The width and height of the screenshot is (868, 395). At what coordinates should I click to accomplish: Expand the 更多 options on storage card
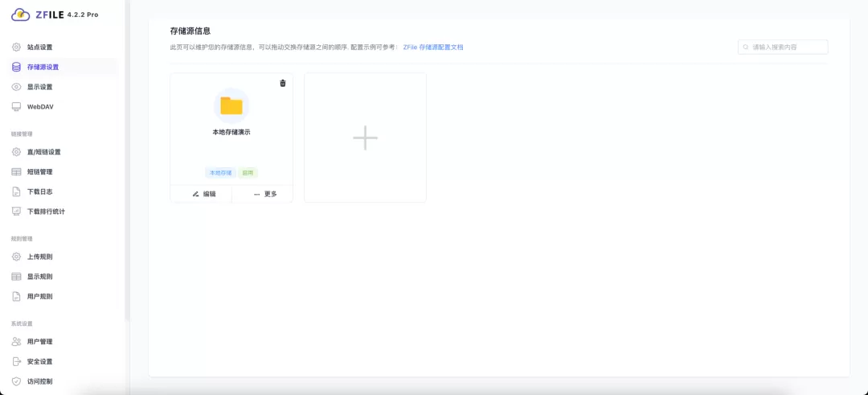coord(264,194)
